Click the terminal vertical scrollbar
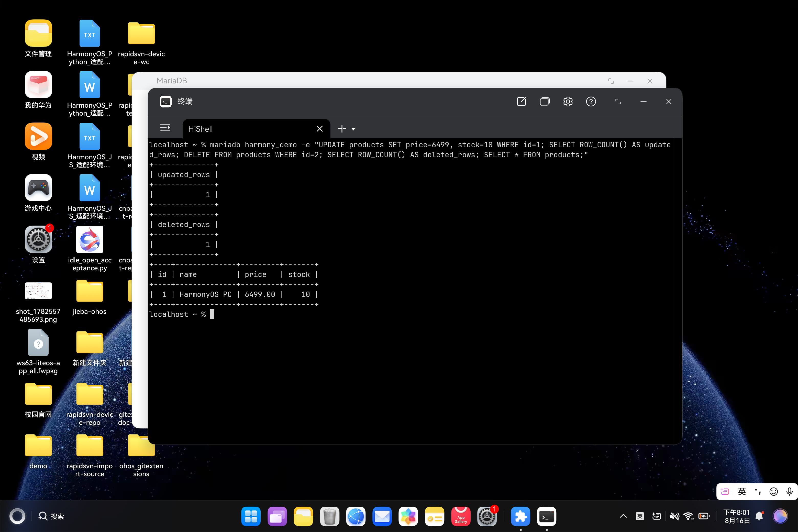Viewport: 798px width, 532px height. 678,291
